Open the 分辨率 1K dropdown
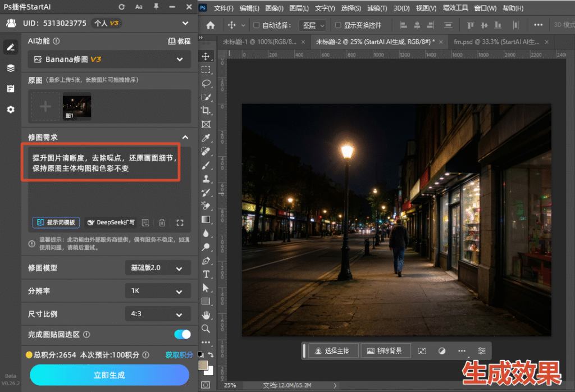The height and width of the screenshot is (392, 575). (x=158, y=291)
